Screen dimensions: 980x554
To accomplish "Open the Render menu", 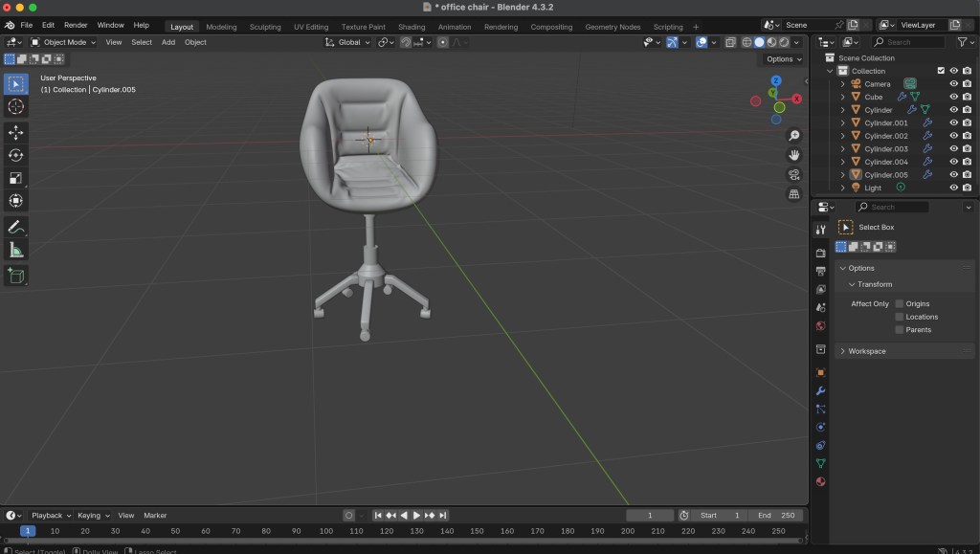I will [x=76, y=25].
